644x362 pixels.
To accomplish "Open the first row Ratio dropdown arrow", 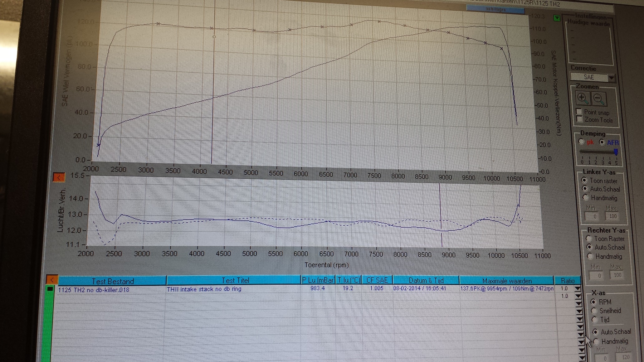I will click(x=578, y=289).
